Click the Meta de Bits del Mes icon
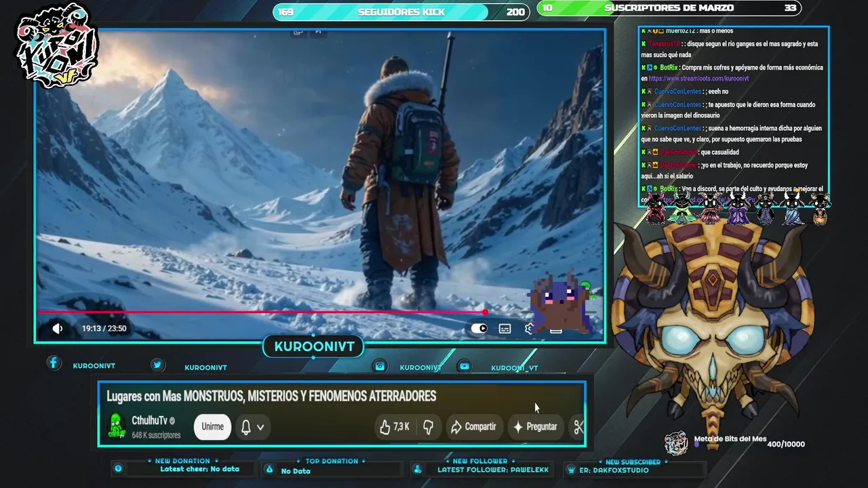The image size is (868, 488). coord(675,443)
